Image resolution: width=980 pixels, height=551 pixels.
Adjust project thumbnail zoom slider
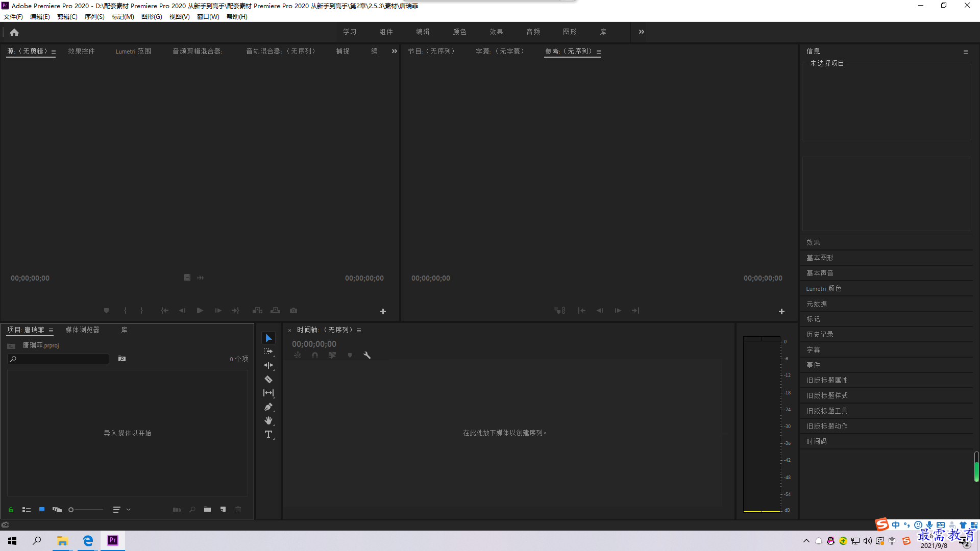86,510
